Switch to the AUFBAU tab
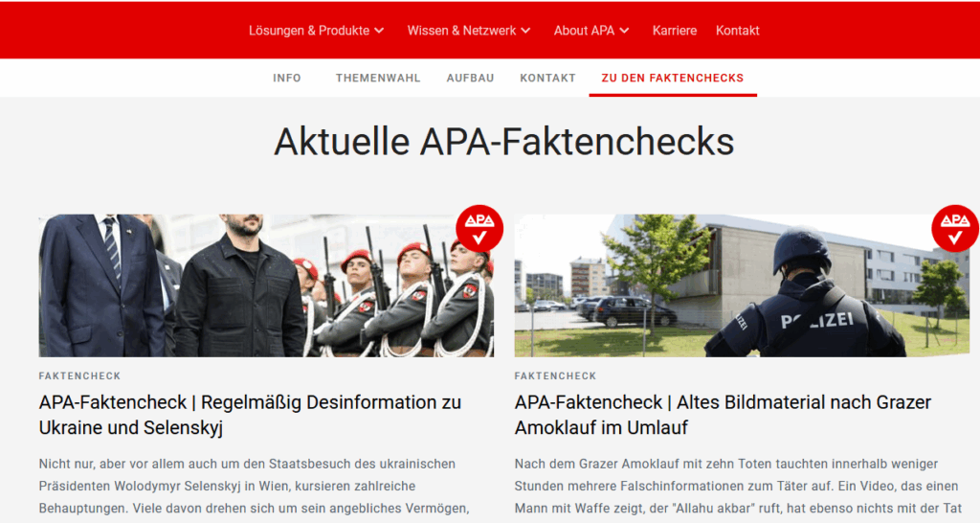Image resolution: width=980 pixels, height=523 pixels. 470,79
